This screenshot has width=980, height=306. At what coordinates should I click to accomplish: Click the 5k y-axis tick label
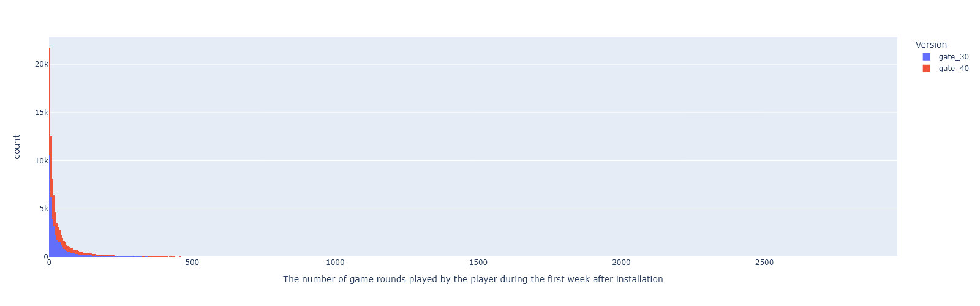(x=43, y=209)
